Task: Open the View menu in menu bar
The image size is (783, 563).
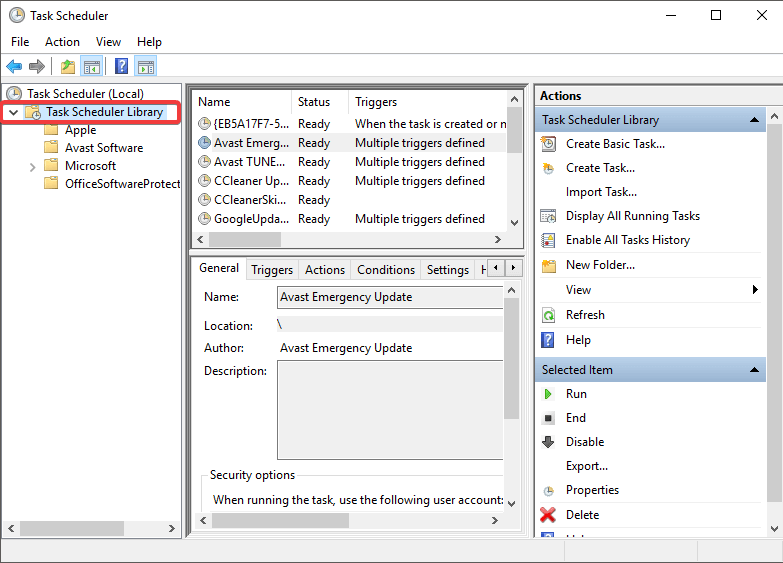Action: click(108, 42)
